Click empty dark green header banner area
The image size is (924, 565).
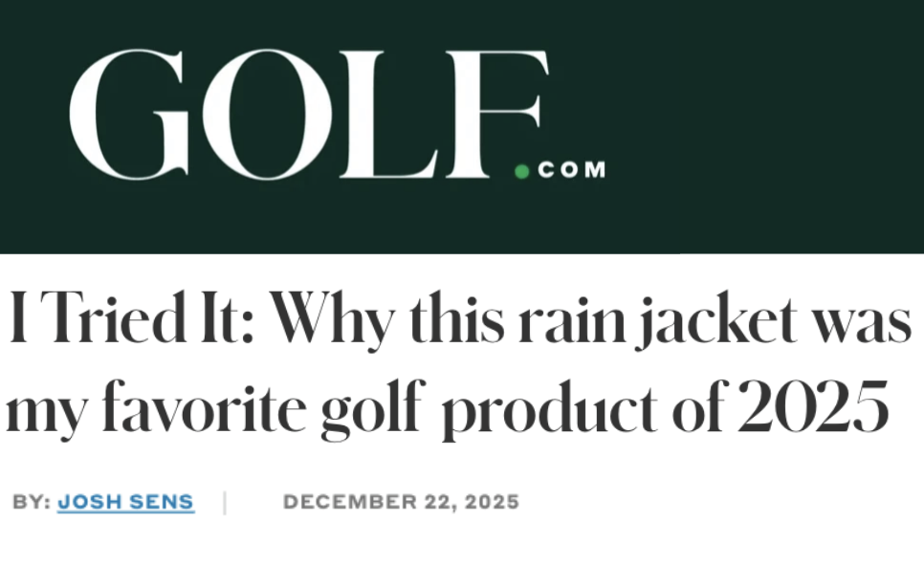point(766,118)
